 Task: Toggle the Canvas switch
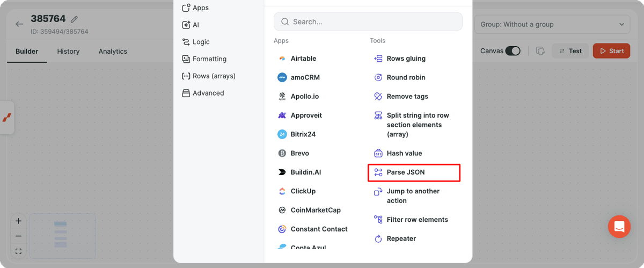pyautogui.click(x=513, y=51)
